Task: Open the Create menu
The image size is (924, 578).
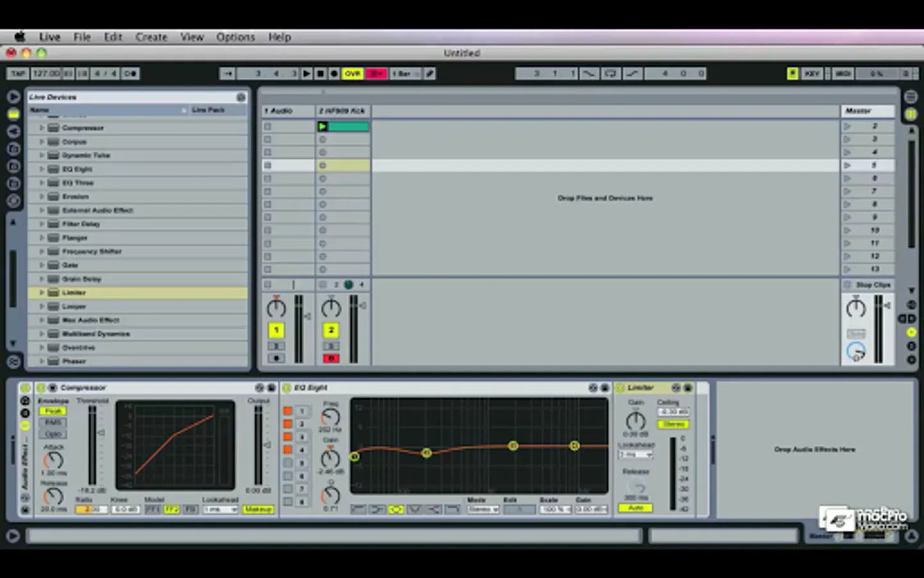Action: click(x=151, y=37)
